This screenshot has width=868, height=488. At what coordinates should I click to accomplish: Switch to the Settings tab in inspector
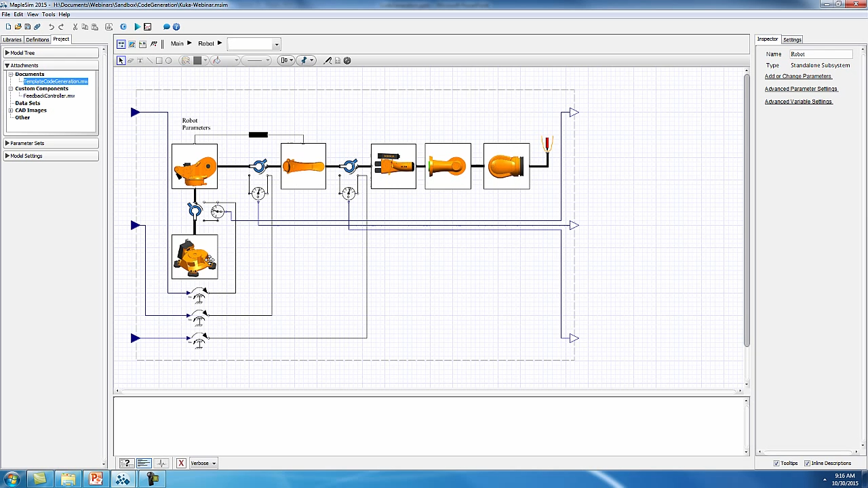[x=792, y=39]
